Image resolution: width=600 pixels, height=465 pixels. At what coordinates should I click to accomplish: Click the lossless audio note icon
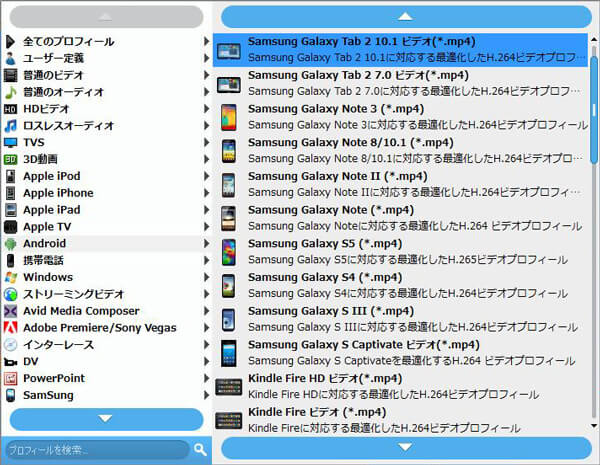coord(10,126)
